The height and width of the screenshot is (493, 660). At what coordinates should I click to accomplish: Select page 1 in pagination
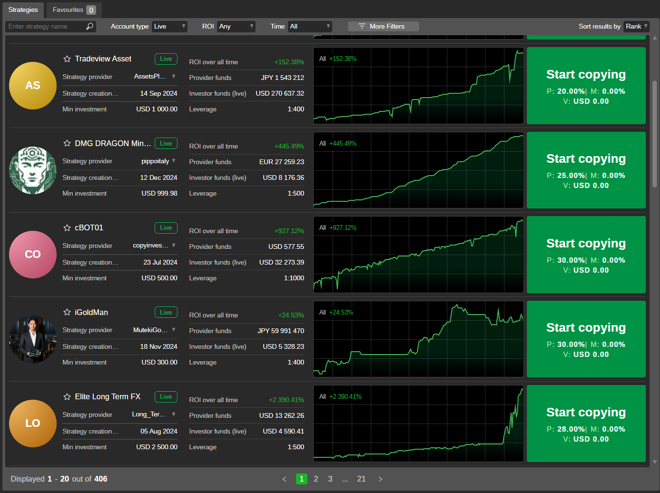tap(301, 479)
